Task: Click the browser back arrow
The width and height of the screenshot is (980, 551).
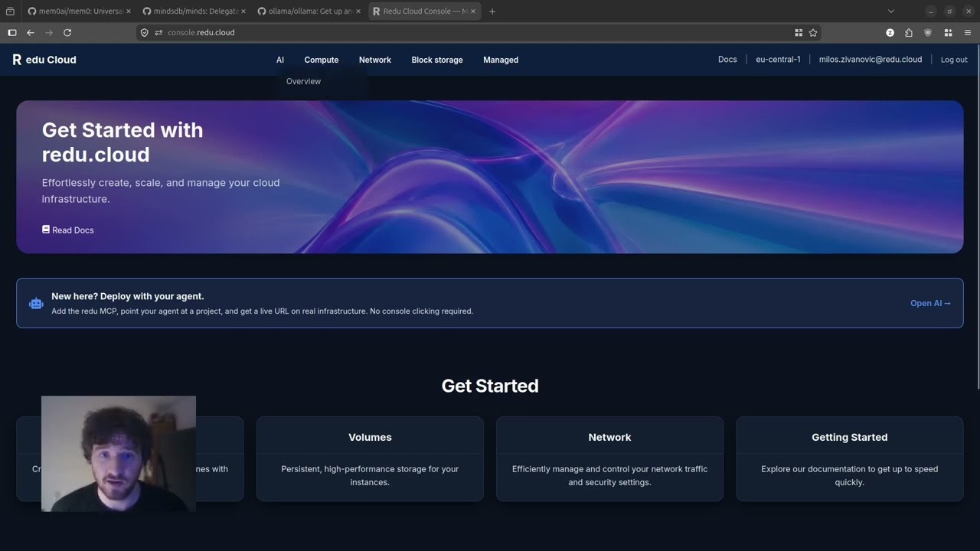Action: coord(31,33)
